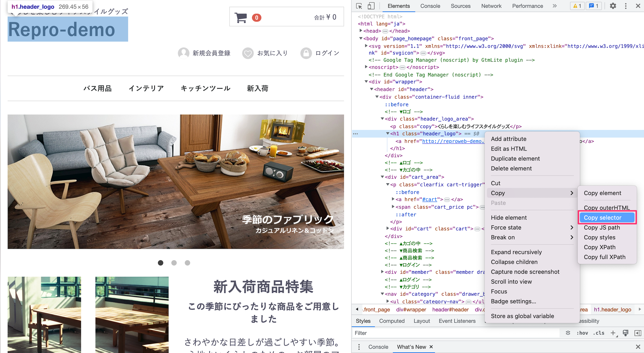
Task: Expand the svg element node
Action: [x=366, y=46]
